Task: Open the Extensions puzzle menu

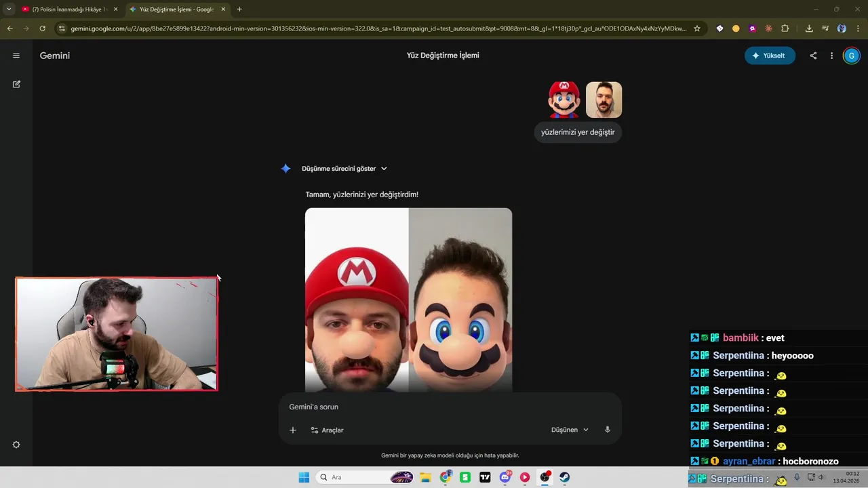Action: click(x=785, y=28)
